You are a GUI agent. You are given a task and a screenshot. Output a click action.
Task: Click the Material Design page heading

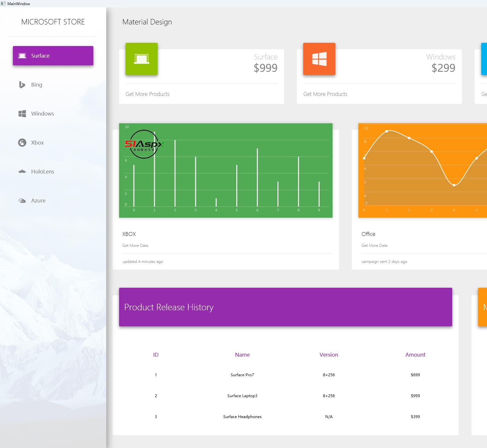click(x=147, y=22)
